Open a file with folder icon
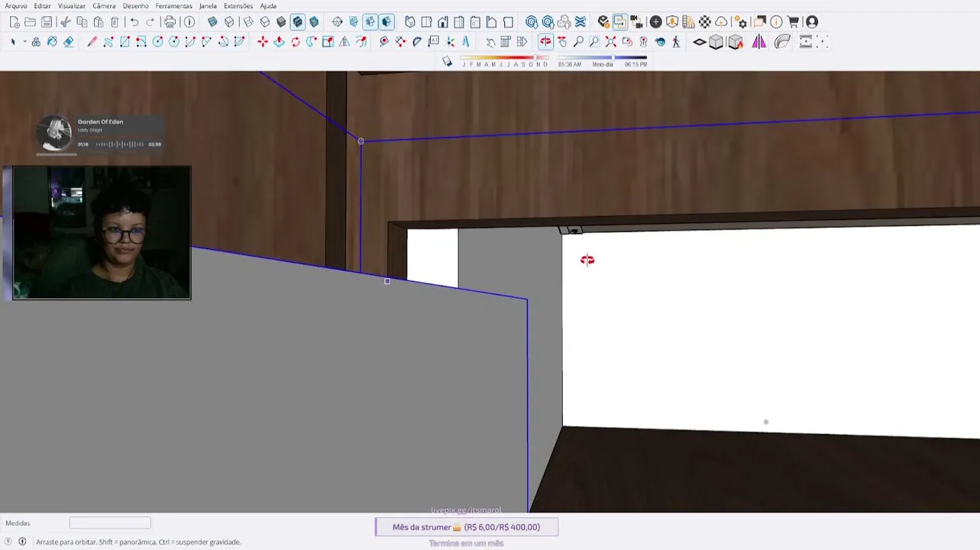The height and width of the screenshot is (550, 980). (30, 22)
